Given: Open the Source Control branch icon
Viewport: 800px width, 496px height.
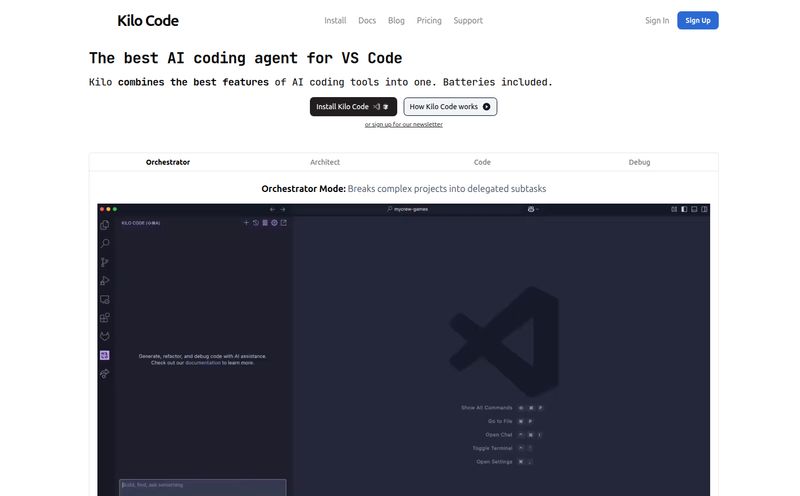Looking at the screenshot, I should [105, 262].
